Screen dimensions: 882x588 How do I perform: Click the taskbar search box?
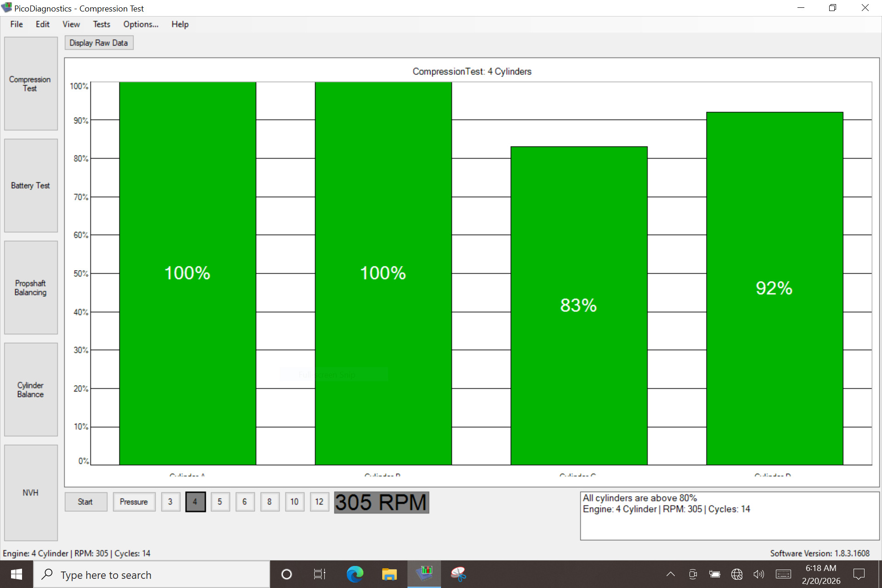click(152, 574)
